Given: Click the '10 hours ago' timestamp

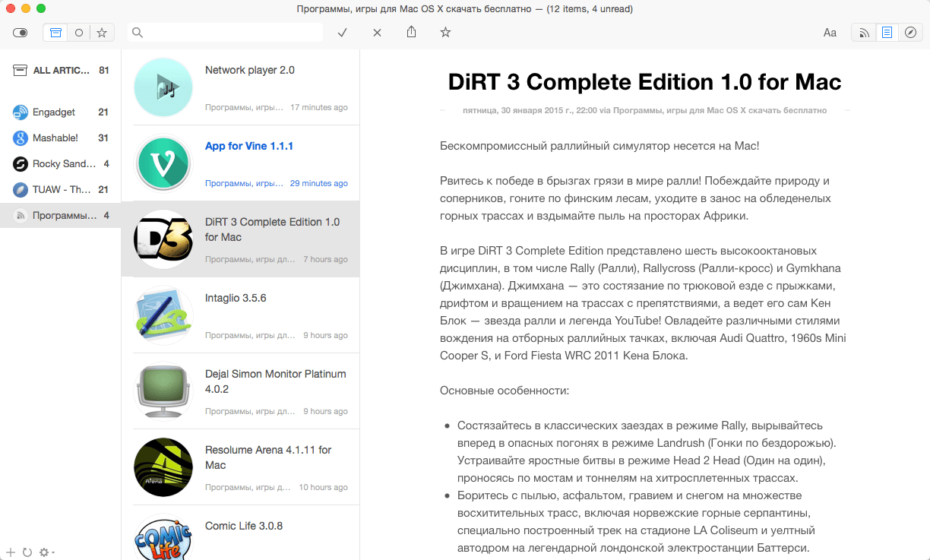Looking at the screenshot, I should pyautogui.click(x=323, y=487).
